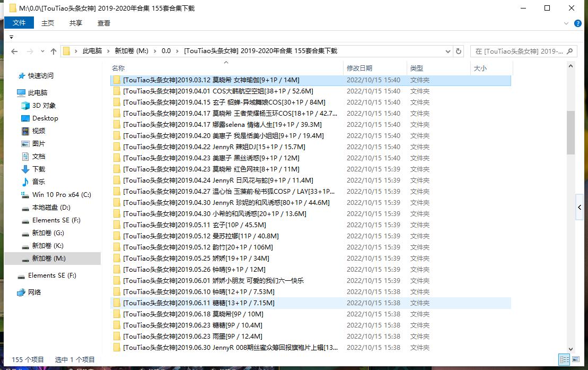The width and height of the screenshot is (588, 370).
Task: Select folder 2019.03.12 莫晓希 女神瑜伽
Action: [311, 80]
